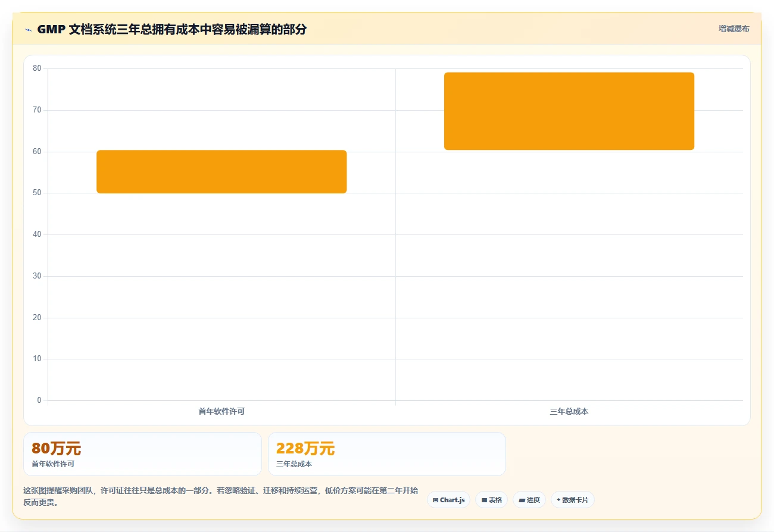Click the description paragraph starting 这张图提醒采购团队
The height and width of the screenshot is (532, 774).
coord(220,496)
